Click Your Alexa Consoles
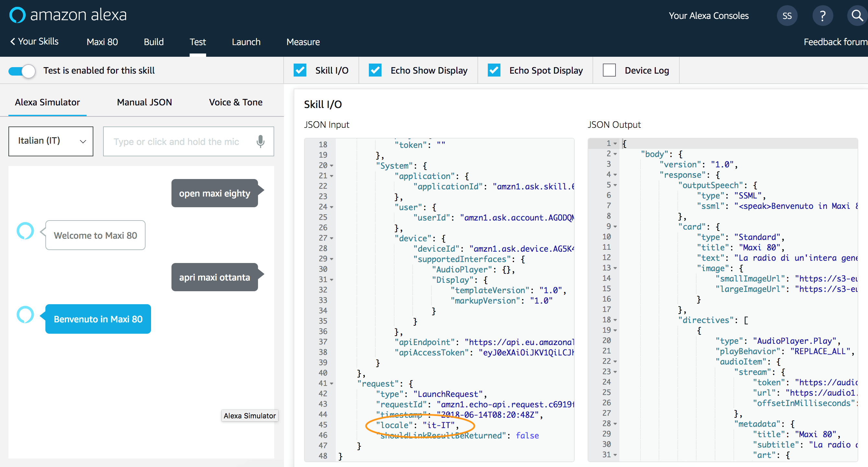This screenshot has height=467, width=868. tap(708, 15)
